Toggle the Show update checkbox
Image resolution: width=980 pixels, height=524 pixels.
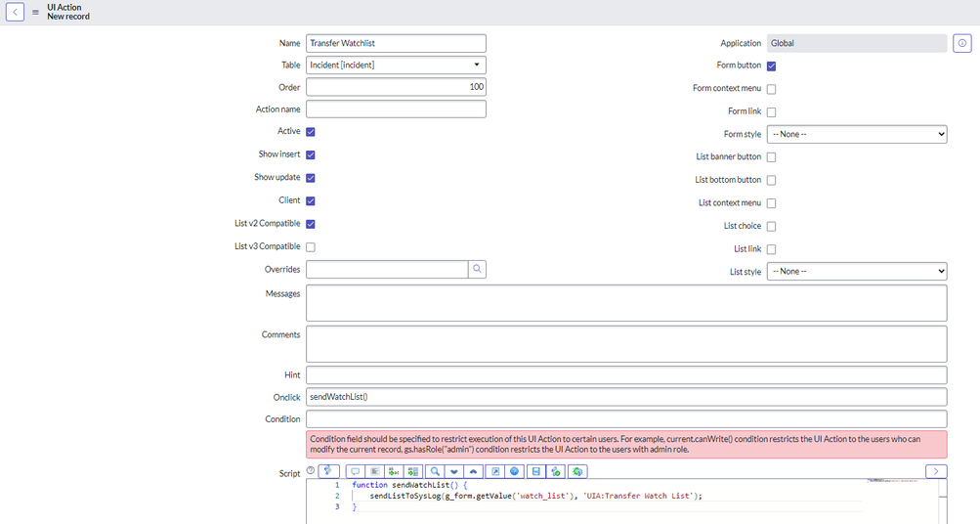pos(311,178)
